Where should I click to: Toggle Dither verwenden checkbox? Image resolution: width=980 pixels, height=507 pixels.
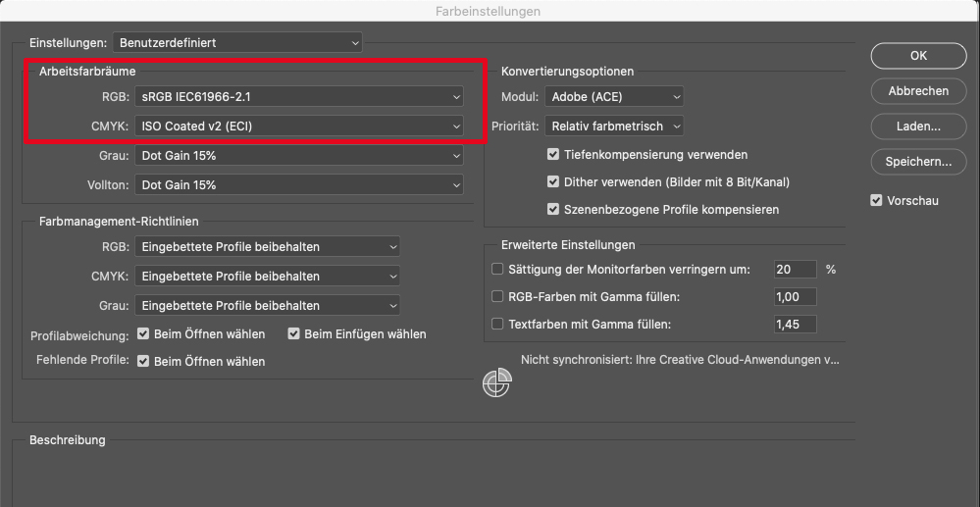tap(554, 182)
